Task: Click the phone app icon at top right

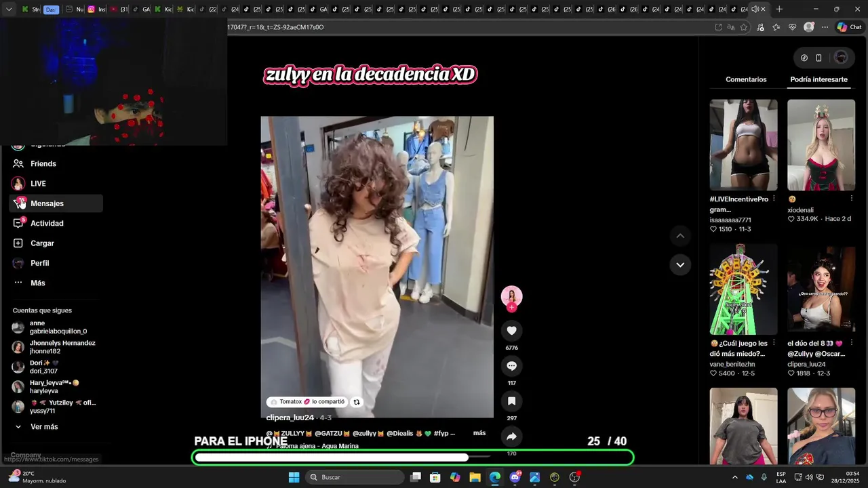Action: tap(818, 58)
